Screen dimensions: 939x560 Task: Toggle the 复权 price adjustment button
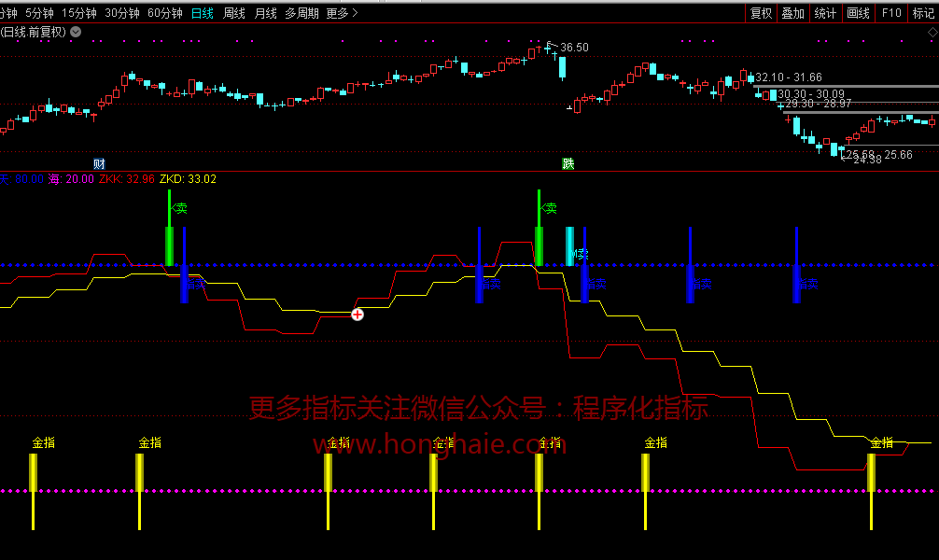(762, 13)
